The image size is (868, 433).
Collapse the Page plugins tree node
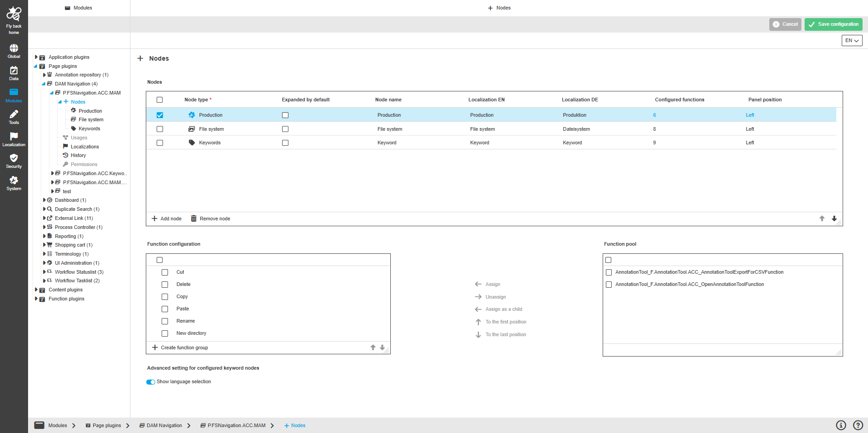tap(35, 66)
